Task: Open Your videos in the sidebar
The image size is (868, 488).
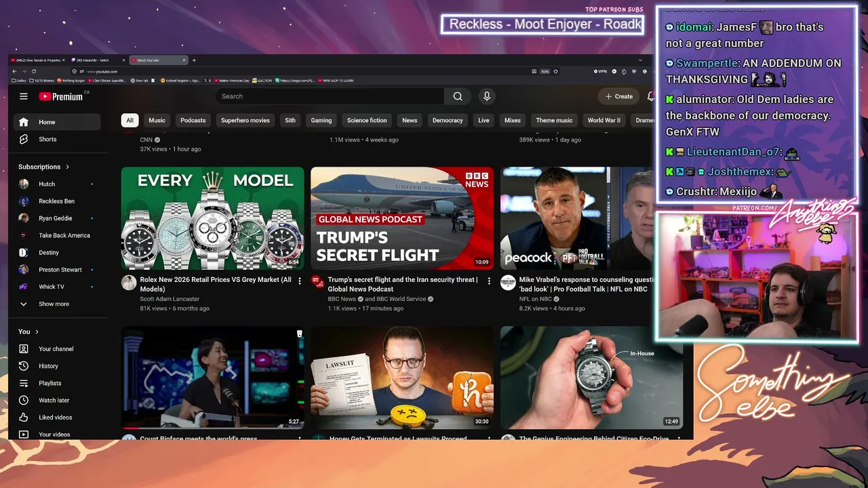Action: pyautogui.click(x=57, y=434)
